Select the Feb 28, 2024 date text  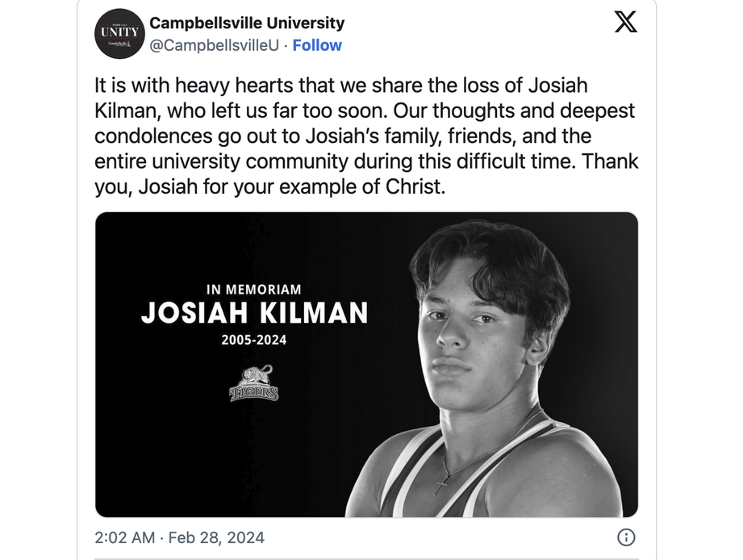coord(216,537)
